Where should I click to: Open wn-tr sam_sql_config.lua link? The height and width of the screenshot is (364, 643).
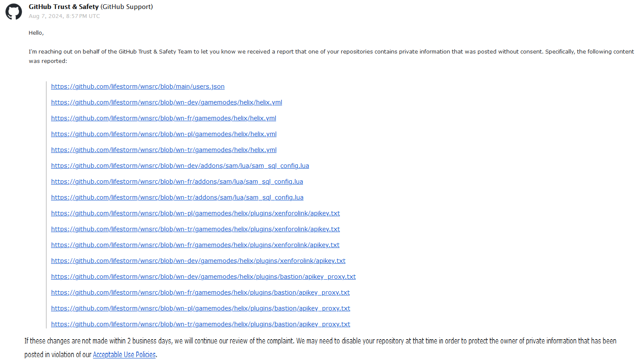click(177, 197)
